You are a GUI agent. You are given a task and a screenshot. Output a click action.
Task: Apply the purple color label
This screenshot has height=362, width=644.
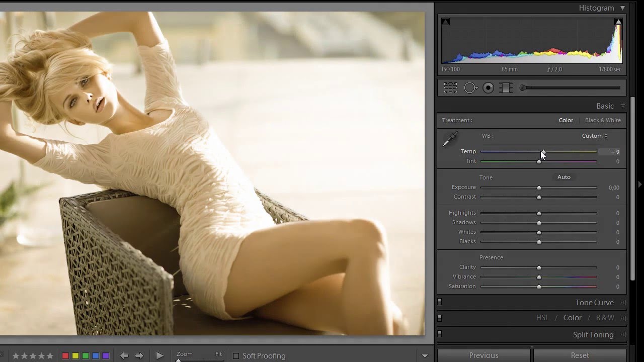click(106, 356)
